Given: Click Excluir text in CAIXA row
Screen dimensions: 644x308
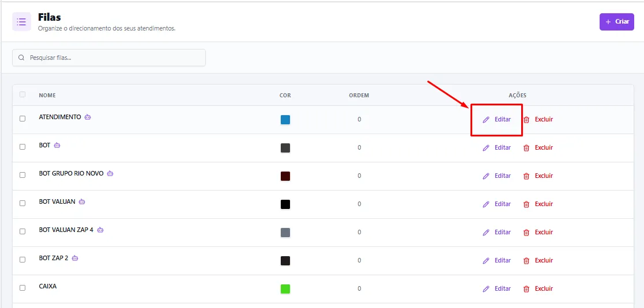Looking at the screenshot, I should point(544,289).
